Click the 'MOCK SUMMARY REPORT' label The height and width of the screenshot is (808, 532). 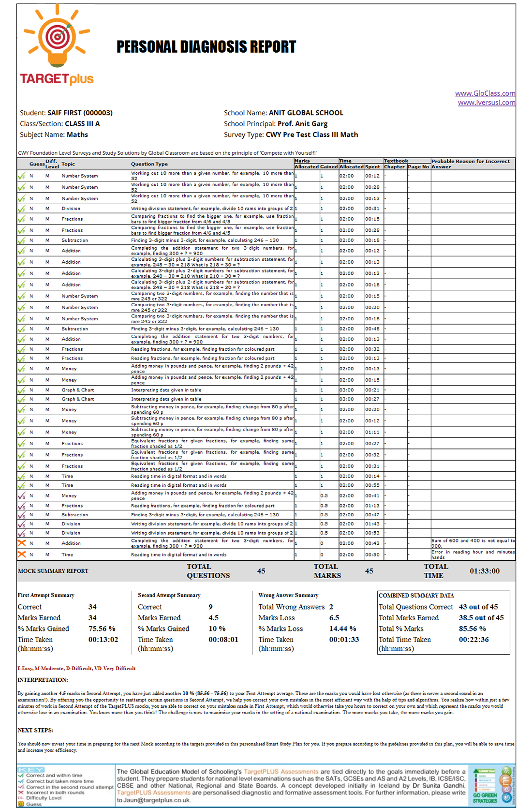pyautogui.click(x=53, y=571)
